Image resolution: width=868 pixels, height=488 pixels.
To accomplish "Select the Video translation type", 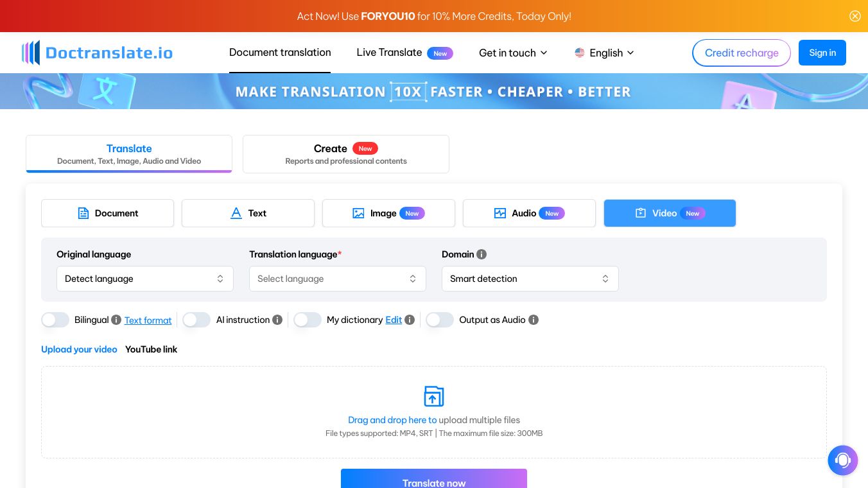I will (670, 213).
